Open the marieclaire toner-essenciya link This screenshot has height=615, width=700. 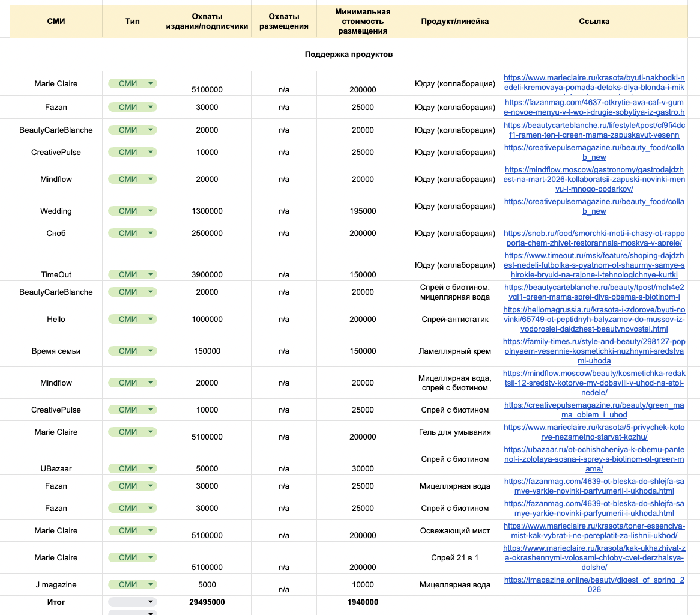point(594,530)
